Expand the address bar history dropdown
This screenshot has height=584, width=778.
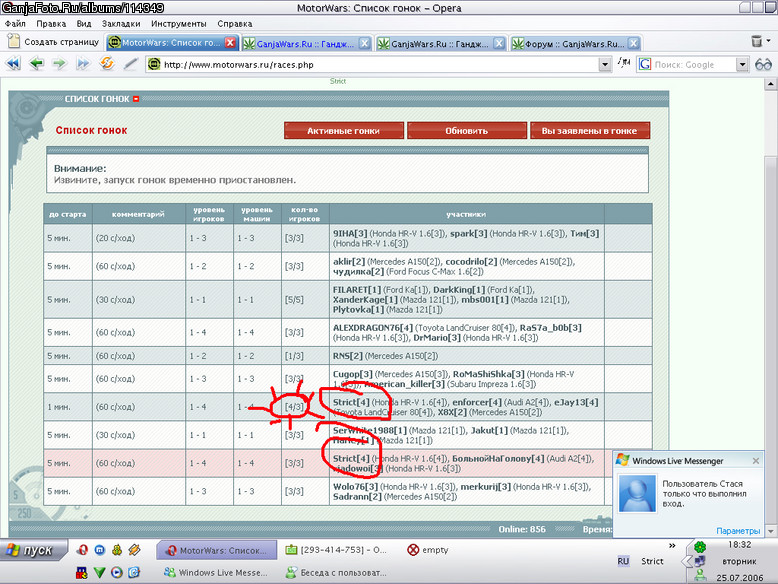604,65
